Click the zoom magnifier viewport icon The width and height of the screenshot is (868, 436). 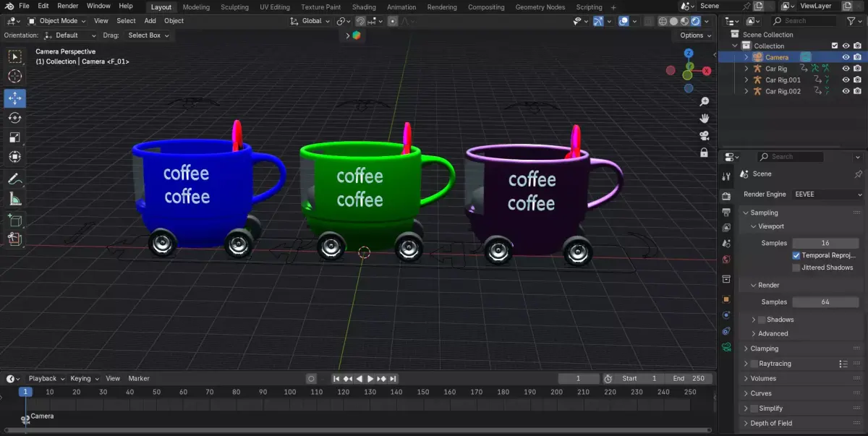(704, 102)
